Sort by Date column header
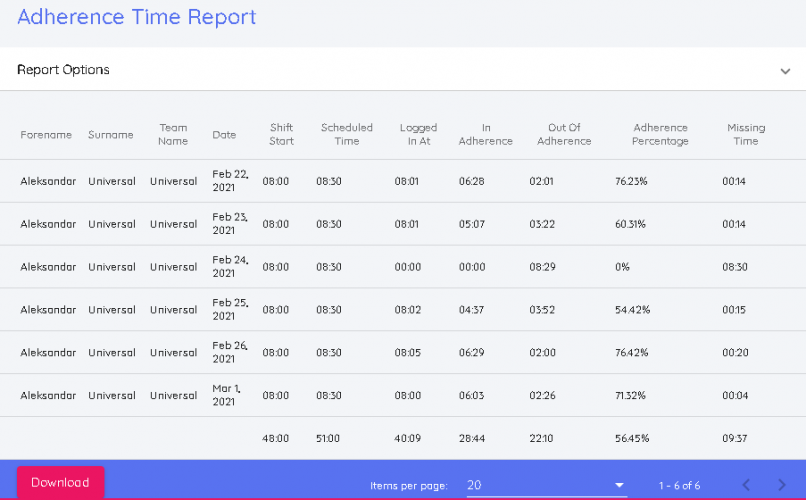 (224, 135)
